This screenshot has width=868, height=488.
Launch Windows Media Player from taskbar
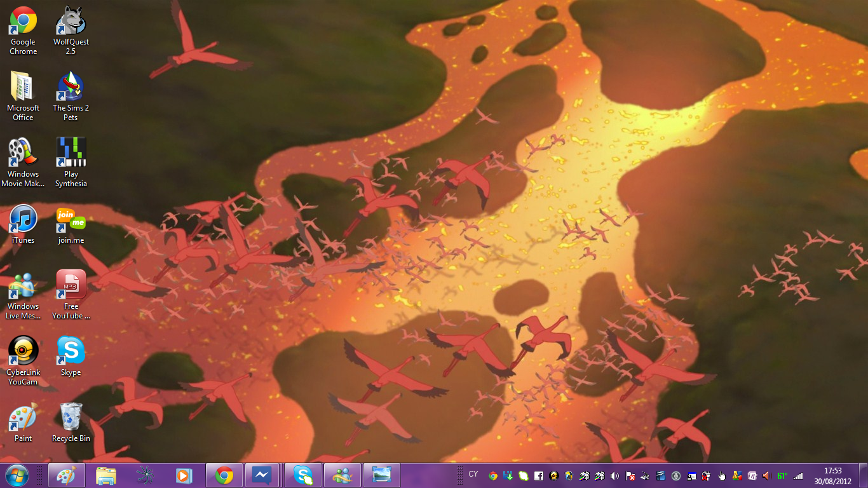click(x=184, y=475)
